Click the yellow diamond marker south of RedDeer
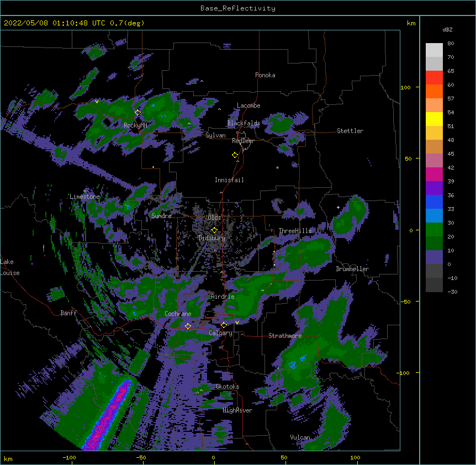Screen dimensions: 476x465 [x=235, y=155]
